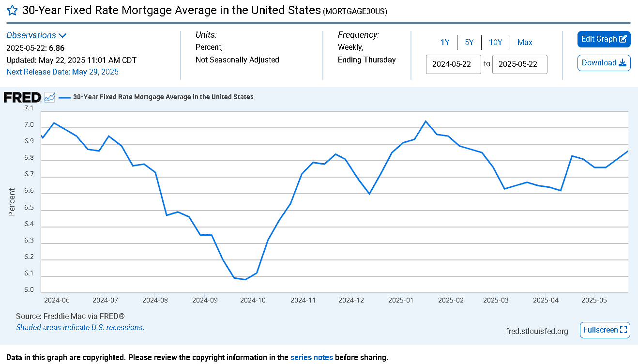Click the start date field 2024-05-22
This screenshot has height=364, width=638.
pos(454,64)
